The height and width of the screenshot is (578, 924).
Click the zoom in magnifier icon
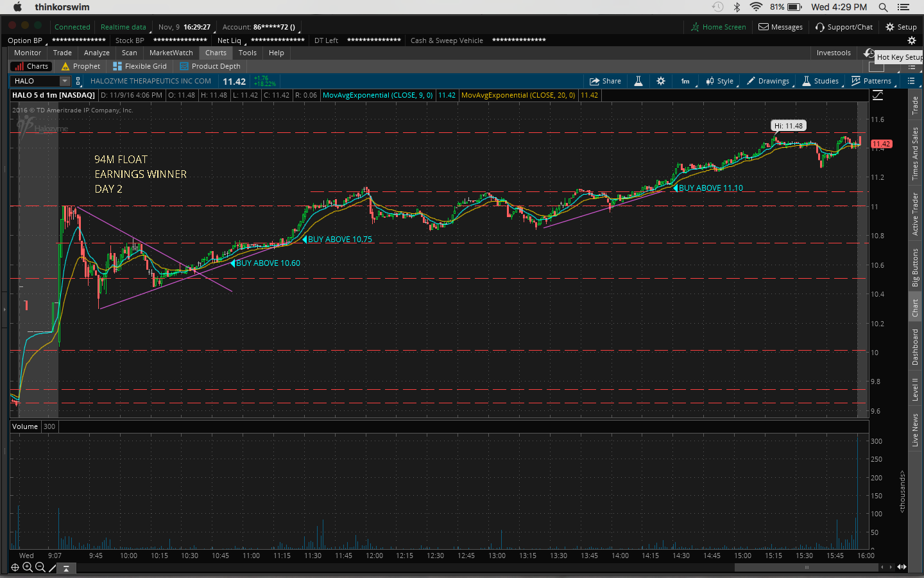(28, 567)
